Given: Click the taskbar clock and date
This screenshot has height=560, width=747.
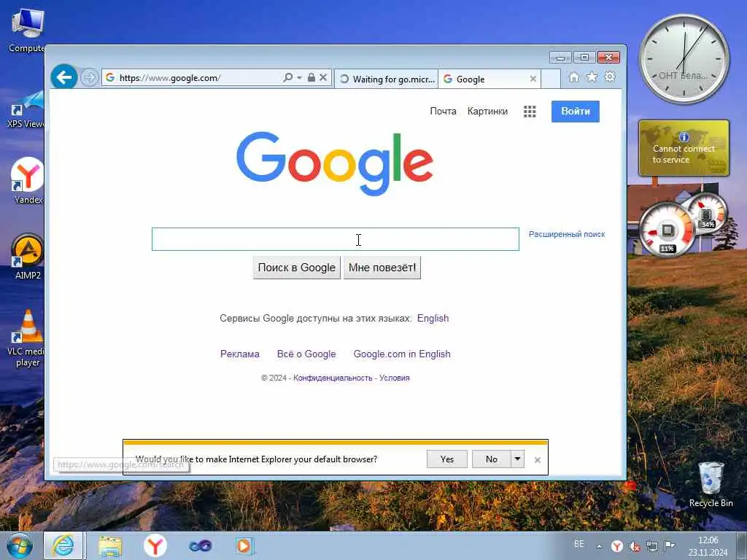Looking at the screenshot, I should click(708, 546).
